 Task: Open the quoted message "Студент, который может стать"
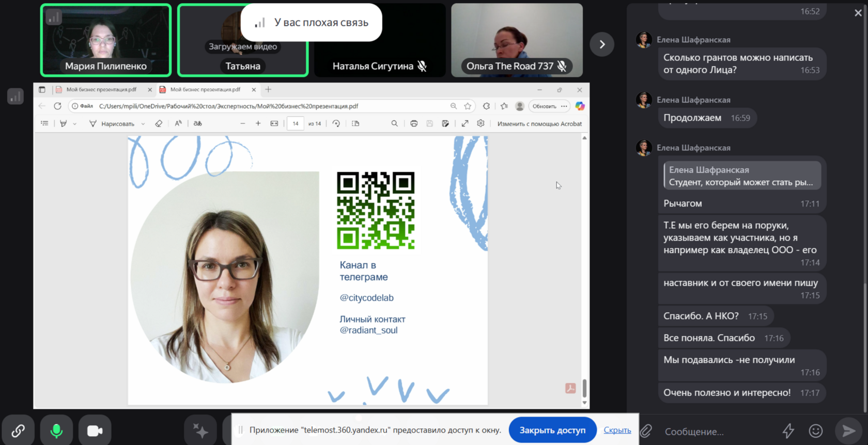(x=742, y=176)
